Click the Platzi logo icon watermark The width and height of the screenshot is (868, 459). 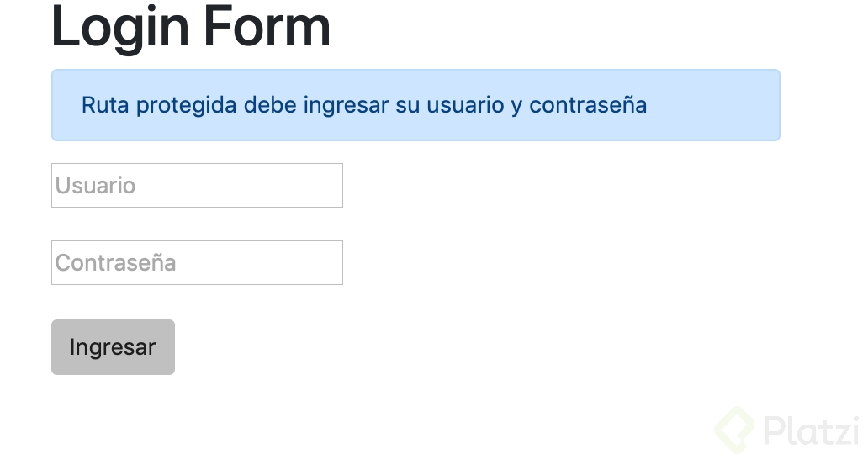coord(734,429)
